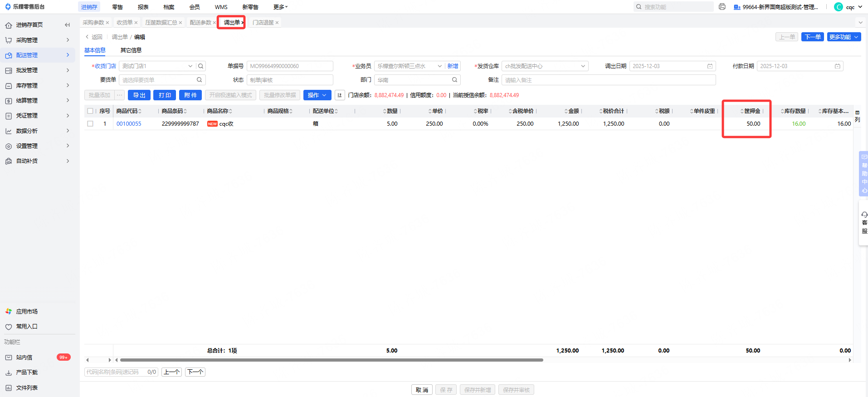Screen dimensions: 868x397
Task: Click 下一个 button below the table
Action: pos(195,372)
